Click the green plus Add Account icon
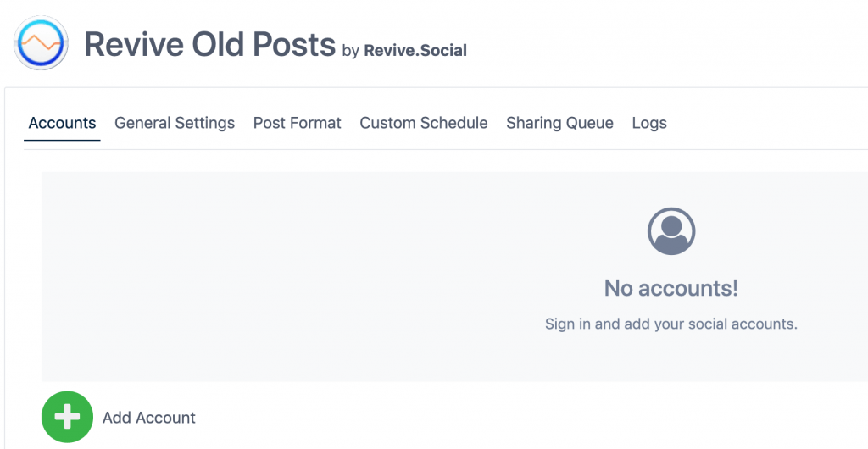Image resolution: width=868 pixels, height=449 pixels. point(67,417)
